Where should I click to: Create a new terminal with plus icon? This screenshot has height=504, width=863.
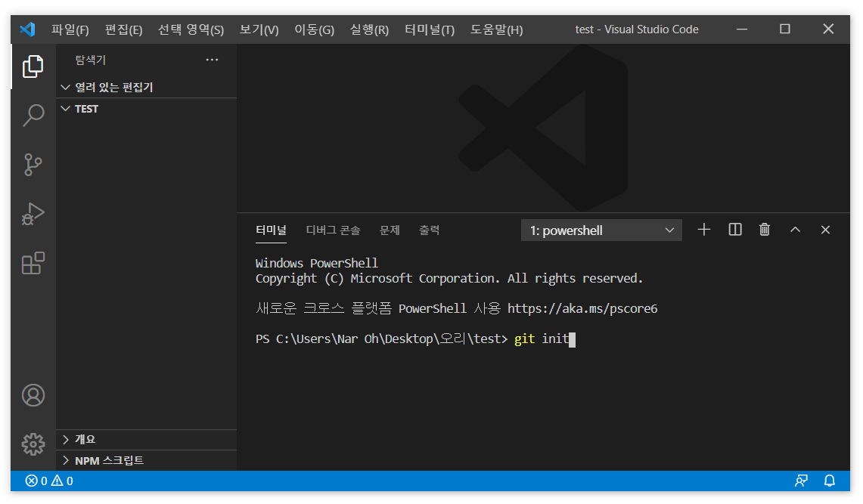[x=704, y=230]
